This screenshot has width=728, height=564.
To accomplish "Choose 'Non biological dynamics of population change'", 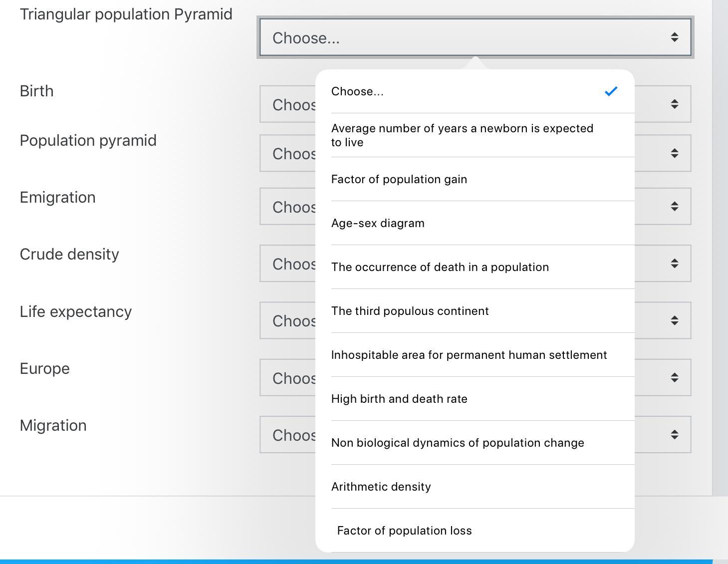I will tap(457, 443).
